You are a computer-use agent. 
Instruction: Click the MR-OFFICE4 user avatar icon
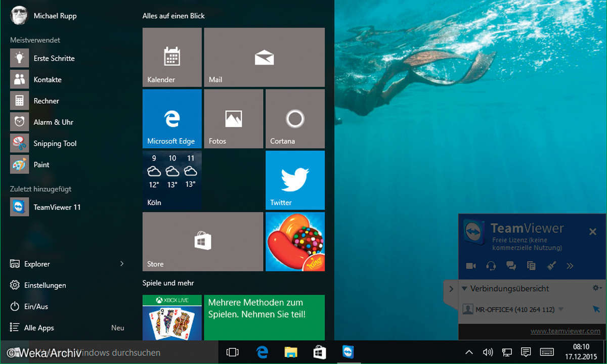468,309
